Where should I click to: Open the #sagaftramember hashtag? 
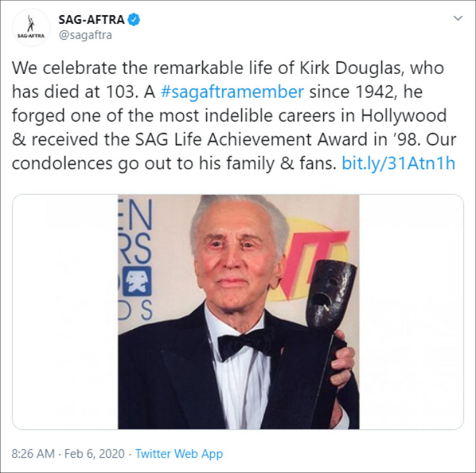coord(232,91)
